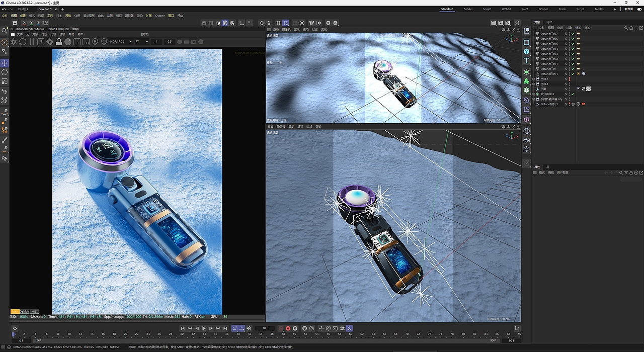Open the Octane menu in menu bar

(x=159, y=16)
